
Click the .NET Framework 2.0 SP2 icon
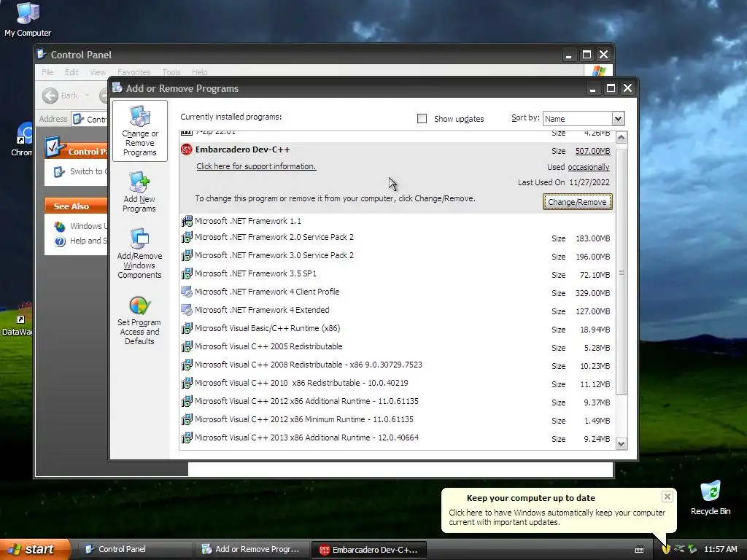pyautogui.click(x=187, y=237)
